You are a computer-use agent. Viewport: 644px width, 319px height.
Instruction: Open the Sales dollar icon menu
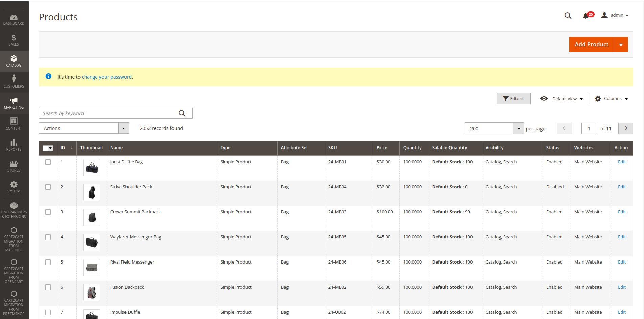tap(14, 40)
